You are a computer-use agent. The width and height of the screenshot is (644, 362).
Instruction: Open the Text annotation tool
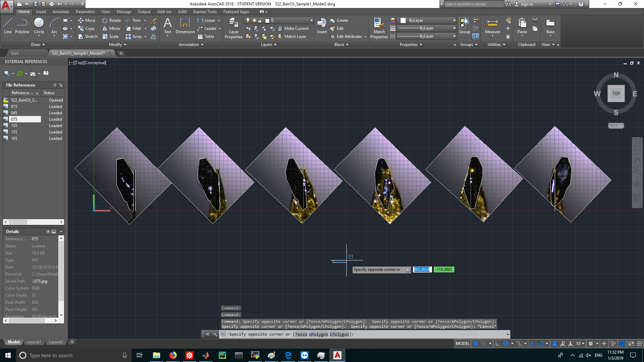pyautogui.click(x=167, y=26)
